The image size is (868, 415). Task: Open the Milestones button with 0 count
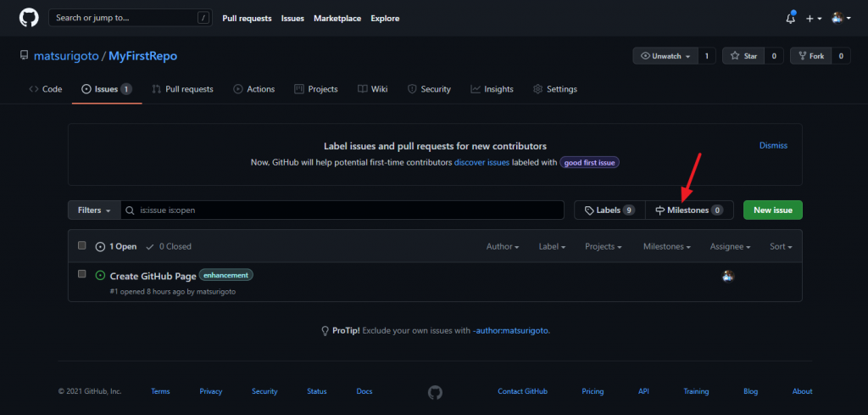tap(689, 210)
